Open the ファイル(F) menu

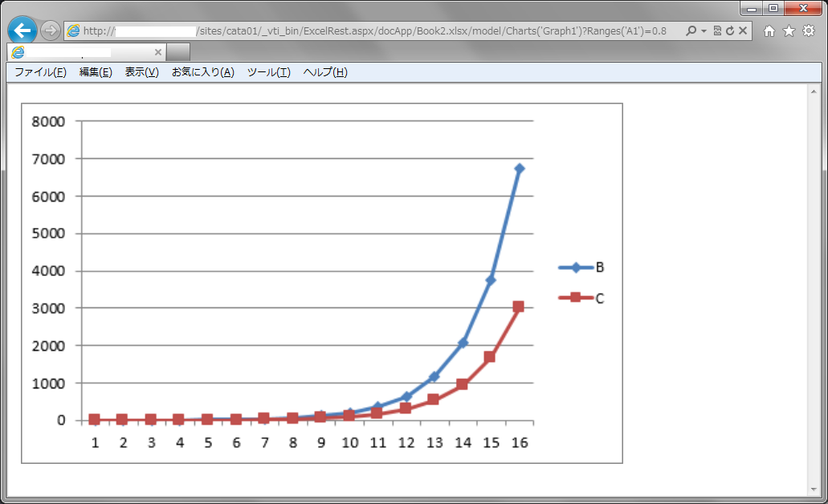[x=40, y=72]
